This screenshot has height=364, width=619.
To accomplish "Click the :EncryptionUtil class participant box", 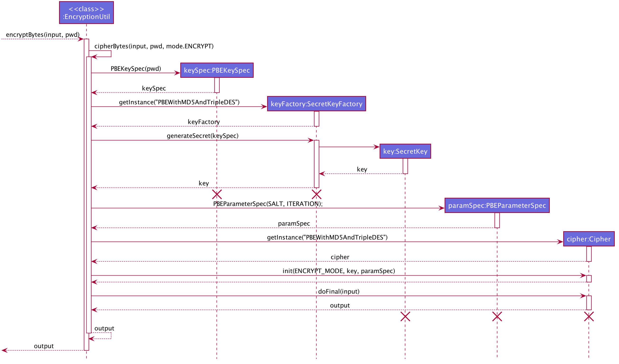I will [87, 13].
